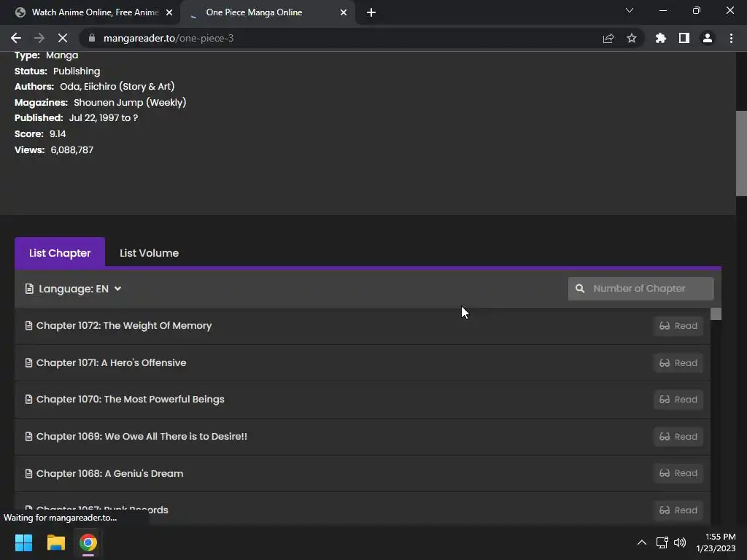747x560 pixels.
Task: Open the volume speaker tray icon
Action: click(680, 542)
